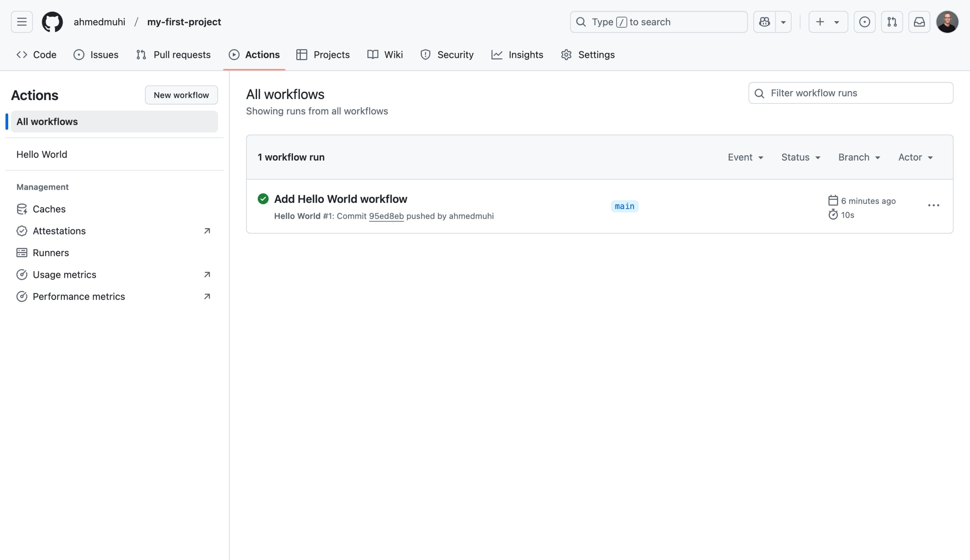Click the 10s run duration

(x=847, y=215)
